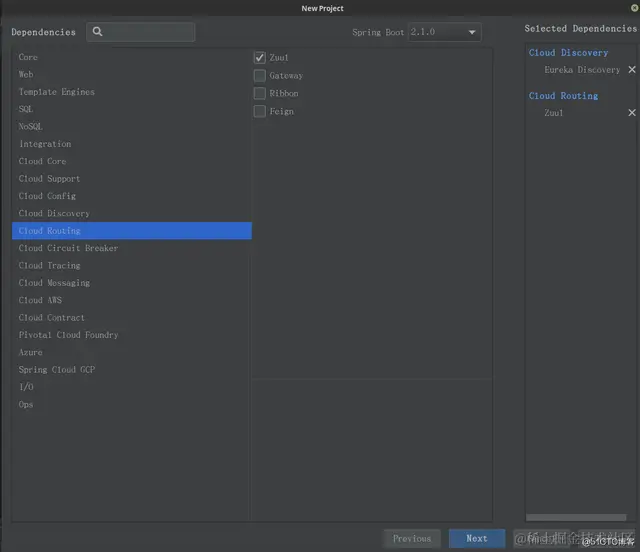Select the Core category
This screenshot has width=640, height=552.
click(131, 57)
